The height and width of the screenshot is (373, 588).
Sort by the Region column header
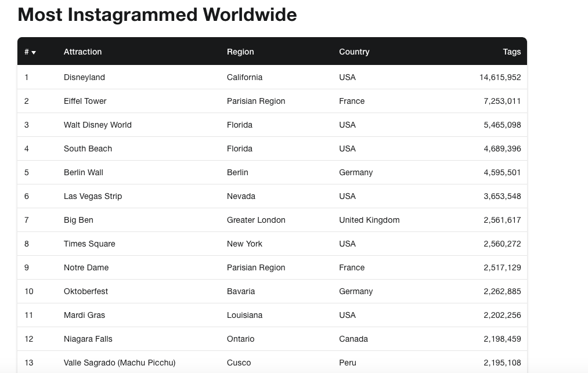click(240, 52)
